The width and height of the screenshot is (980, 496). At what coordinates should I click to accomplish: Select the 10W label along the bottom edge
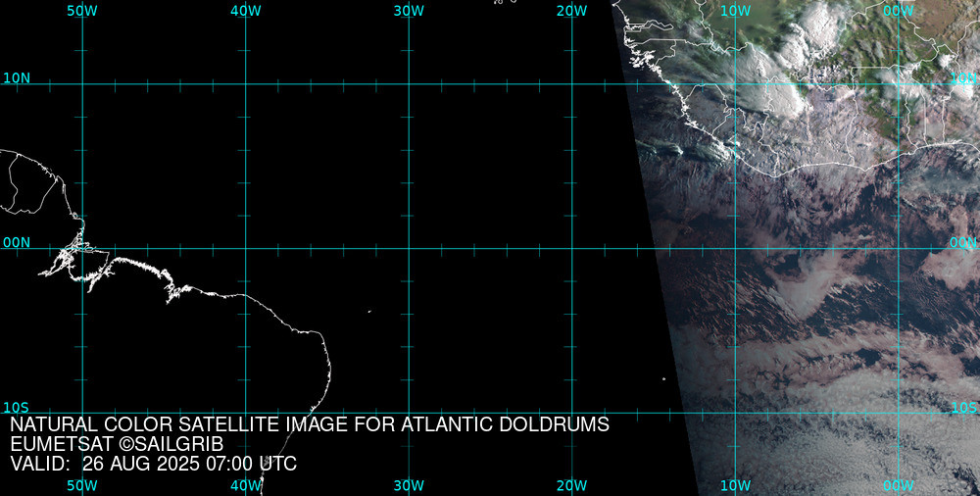(x=735, y=486)
